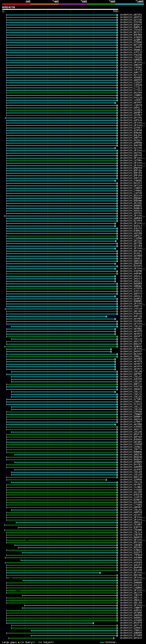The image size is (146, 644).
Task: Click label UniRef100_P41569
Action: 131,321
